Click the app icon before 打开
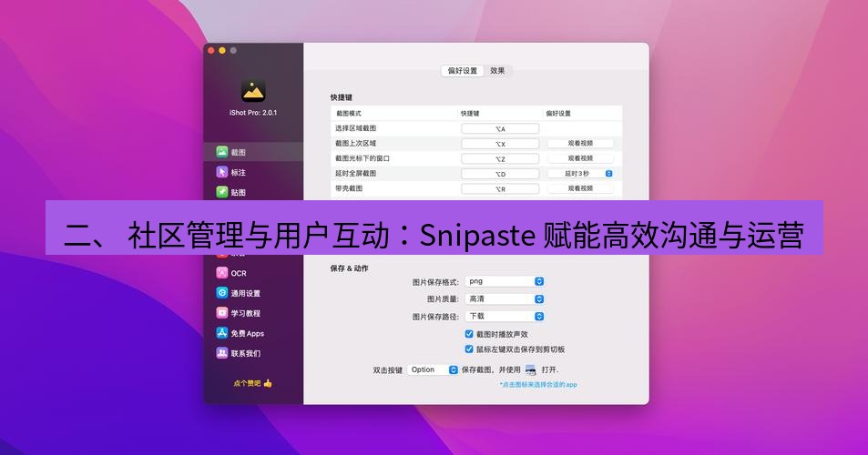 [x=530, y=369]
